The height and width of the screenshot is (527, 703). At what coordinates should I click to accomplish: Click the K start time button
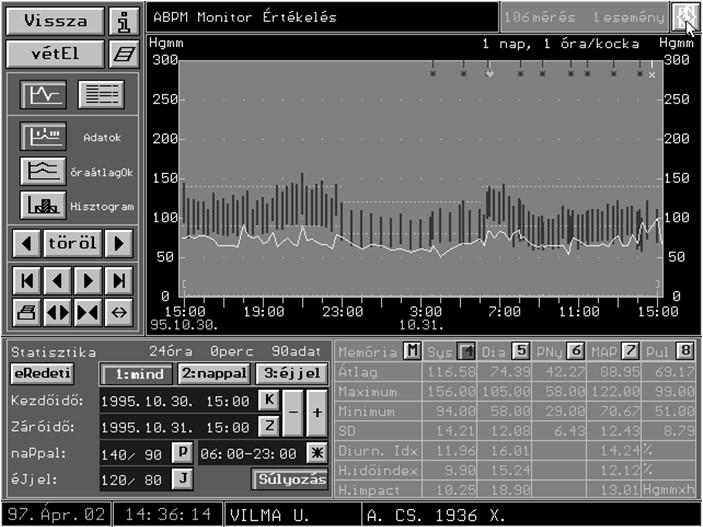(x=269, y=400)
